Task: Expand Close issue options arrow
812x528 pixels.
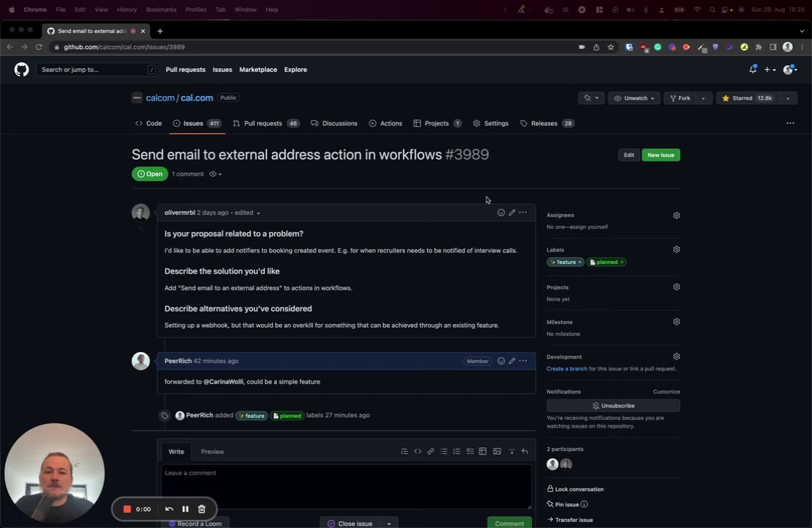Action: click(x=389, y=524)
